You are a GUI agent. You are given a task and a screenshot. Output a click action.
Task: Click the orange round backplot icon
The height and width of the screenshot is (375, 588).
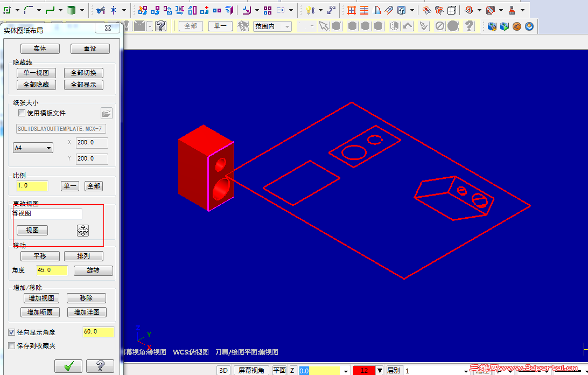(x=517, y=26)
